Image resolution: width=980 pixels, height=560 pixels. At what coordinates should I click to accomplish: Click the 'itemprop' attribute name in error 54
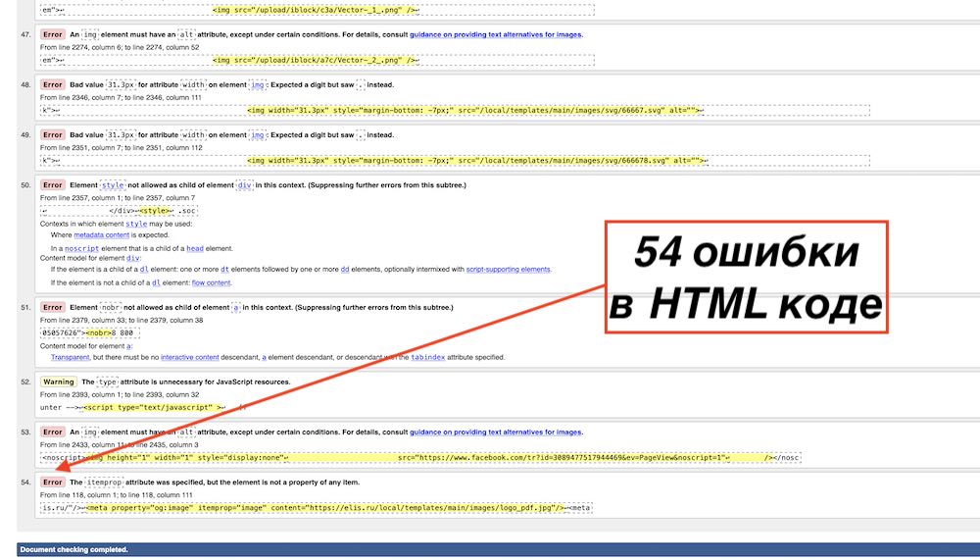tap(104, 482)
